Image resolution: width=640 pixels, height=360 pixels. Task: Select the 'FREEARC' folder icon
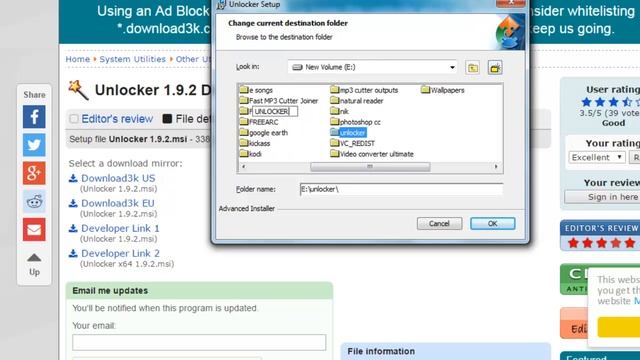(244, 122)
